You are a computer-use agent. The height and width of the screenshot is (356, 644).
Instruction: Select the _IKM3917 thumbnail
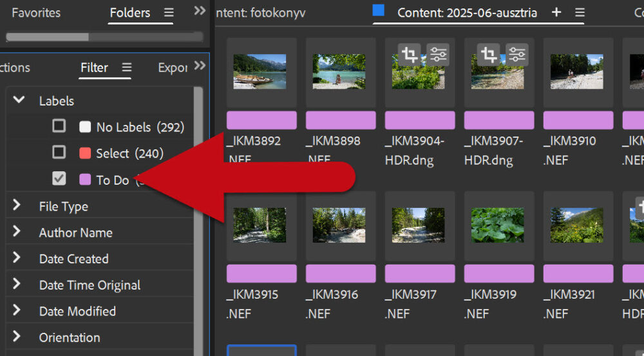[x=418, y=225]
